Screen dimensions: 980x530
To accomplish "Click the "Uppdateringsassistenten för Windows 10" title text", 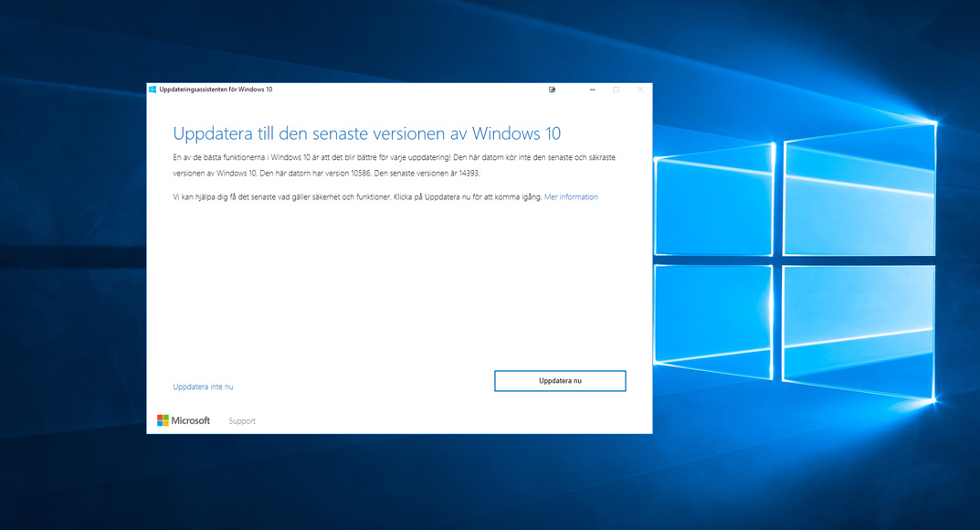I will click(x=216, y=90).
